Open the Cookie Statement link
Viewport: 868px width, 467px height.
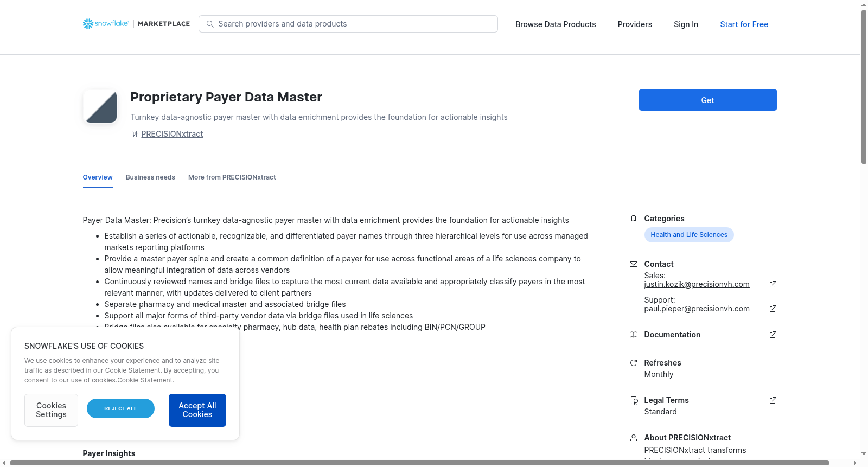click(x=145, y=380)
